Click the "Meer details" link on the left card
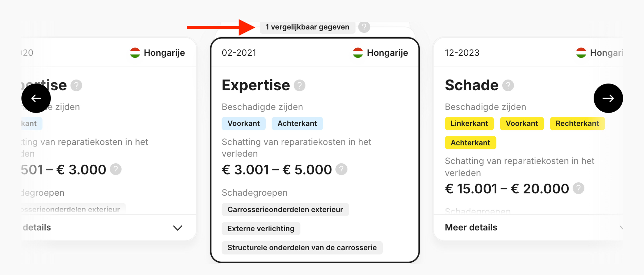 point(37,228)
